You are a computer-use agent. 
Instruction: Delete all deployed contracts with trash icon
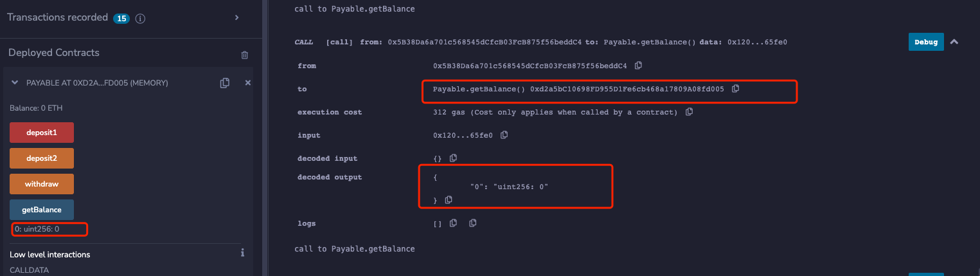[x=244, y=55]
